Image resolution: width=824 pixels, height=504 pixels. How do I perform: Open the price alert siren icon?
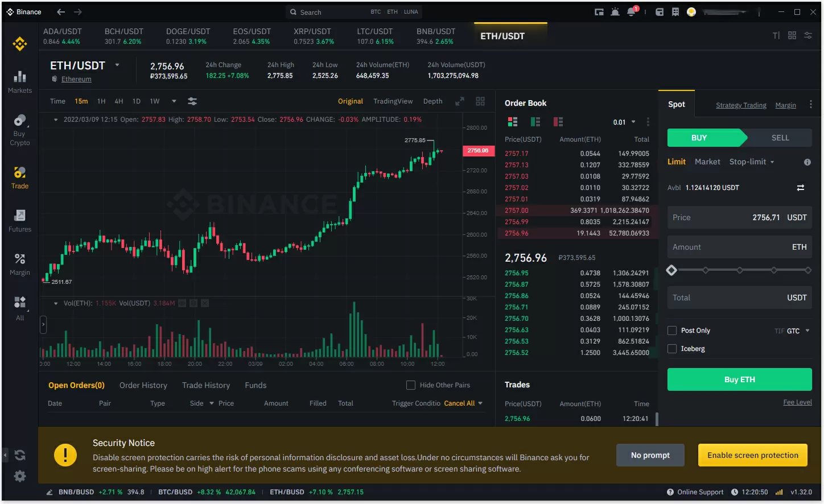point(615,12)
